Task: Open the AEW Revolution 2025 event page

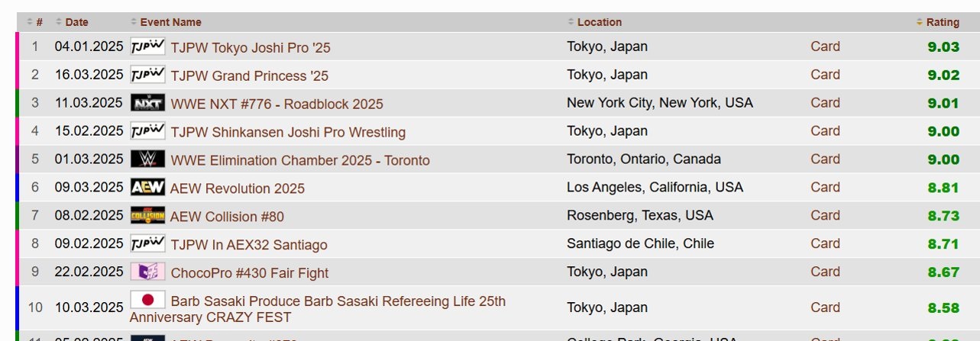Action: click(238, 188)
